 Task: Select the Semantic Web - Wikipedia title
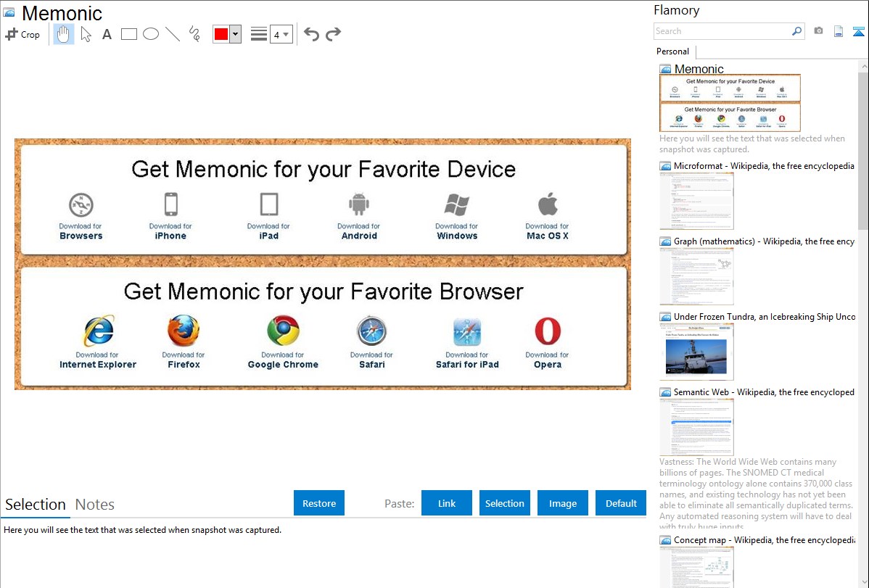[x=764, y=392]
